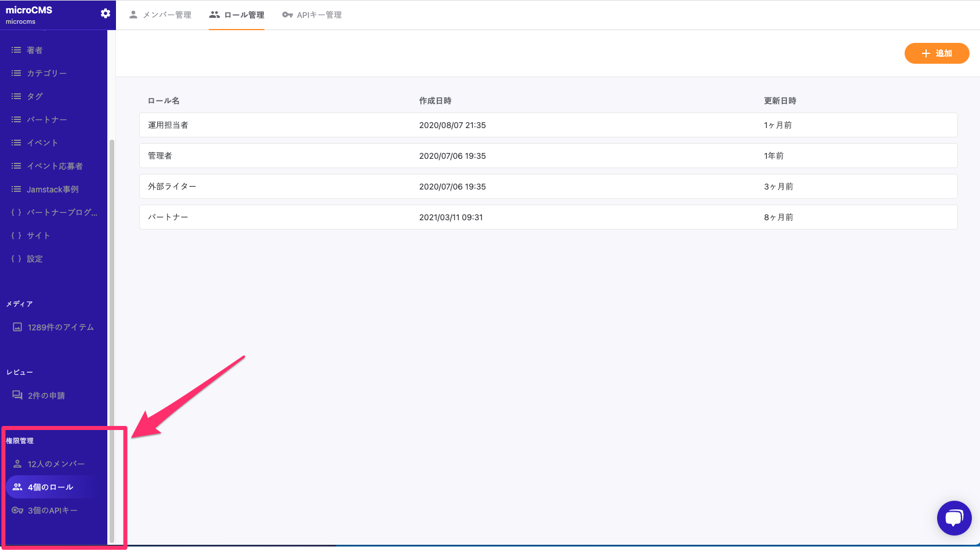The height and width of the screenshot is (550, 980).
Task: Click the member person icon in sidebar
Action: (x=17, y=464)
